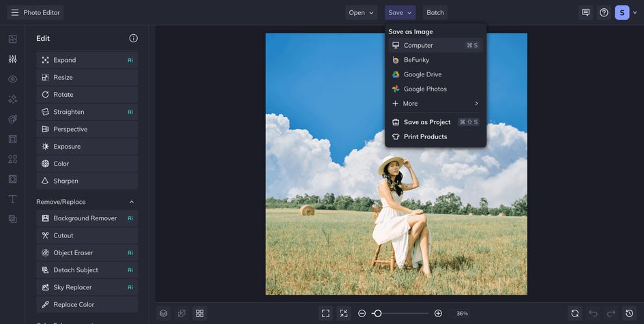644x324 pixels.
Task: Open the Sky Replacer tool
Action: pyautogui.click(x=87, y=287)
